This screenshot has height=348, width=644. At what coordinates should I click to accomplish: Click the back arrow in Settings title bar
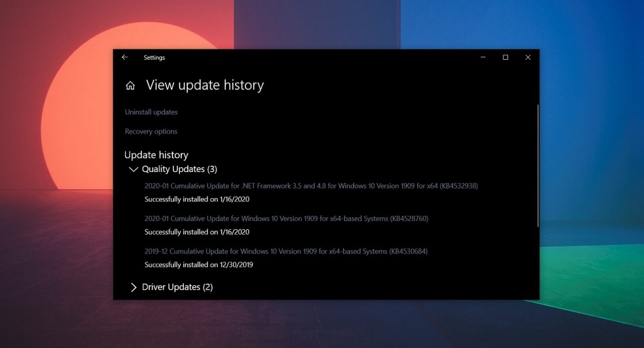pyautogui.click(x=125, y=57)
